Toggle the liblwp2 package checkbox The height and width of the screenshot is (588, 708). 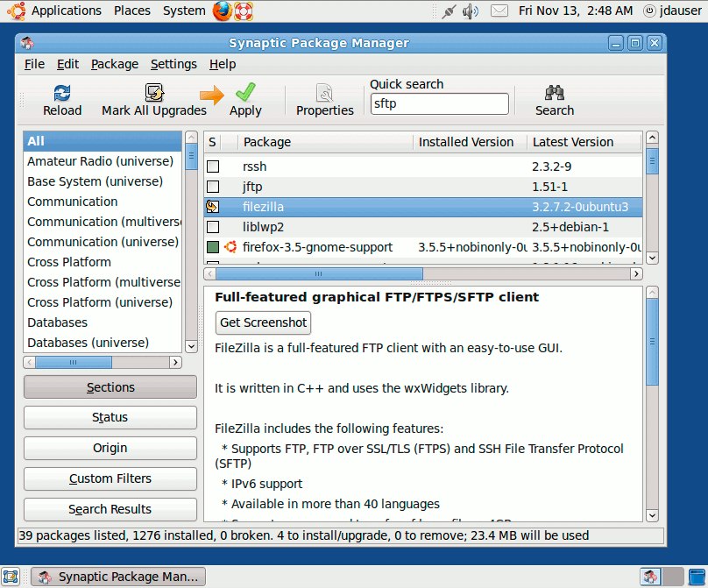click(211, 227)
